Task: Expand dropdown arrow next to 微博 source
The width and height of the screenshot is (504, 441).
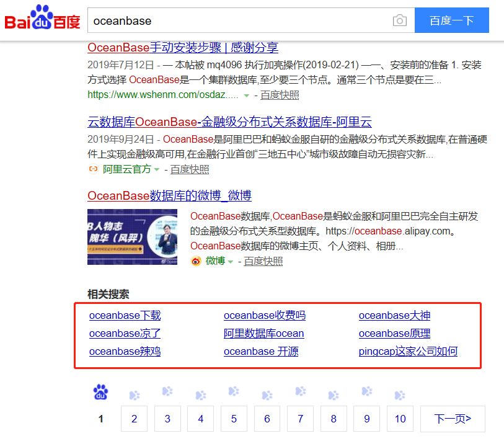Action: 230,262
